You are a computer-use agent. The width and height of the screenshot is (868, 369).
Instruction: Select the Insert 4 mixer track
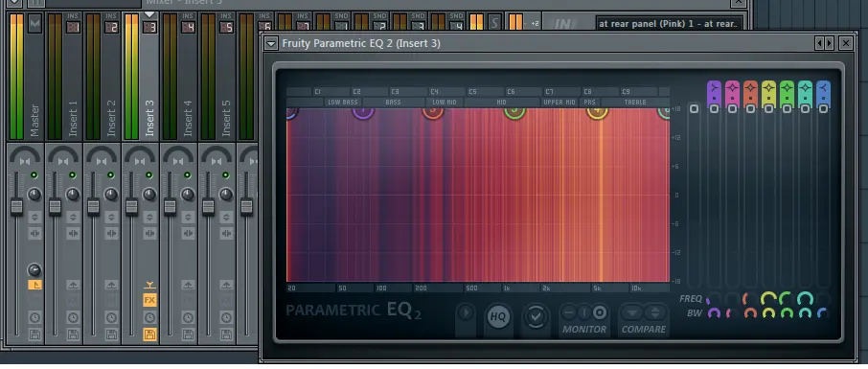(188, 119)
